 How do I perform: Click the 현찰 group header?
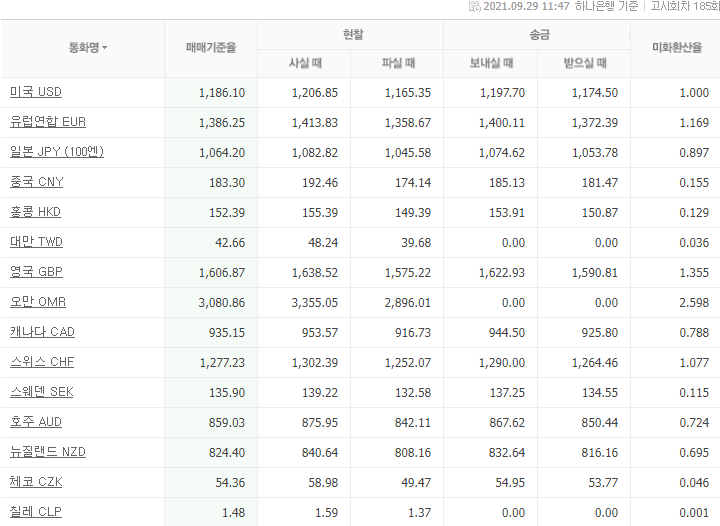point(353,34)
